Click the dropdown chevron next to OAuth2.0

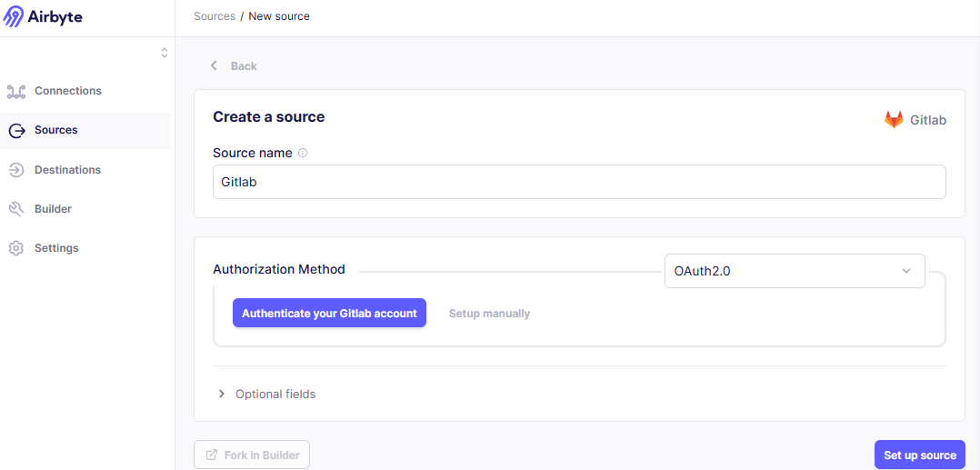[906, 271]
